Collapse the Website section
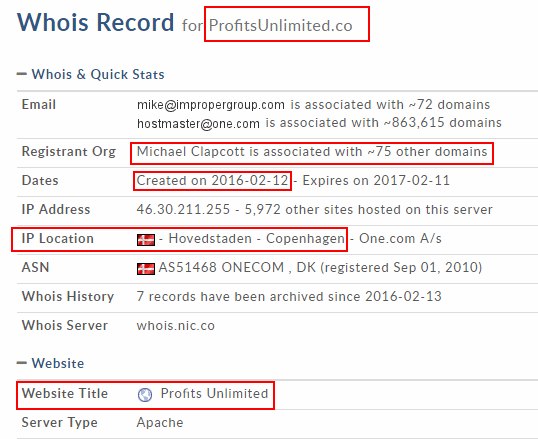The image size is (538, 439). tap(22, 363)
